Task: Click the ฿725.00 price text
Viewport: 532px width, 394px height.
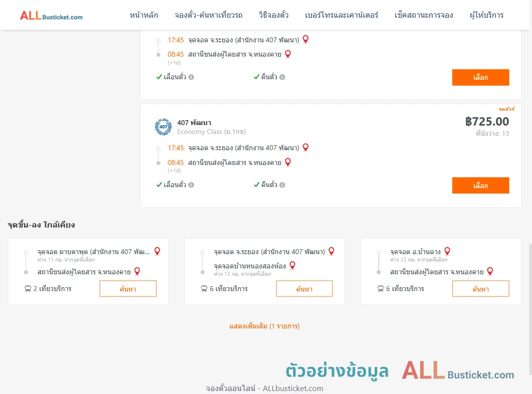Action: coord(487,122)
